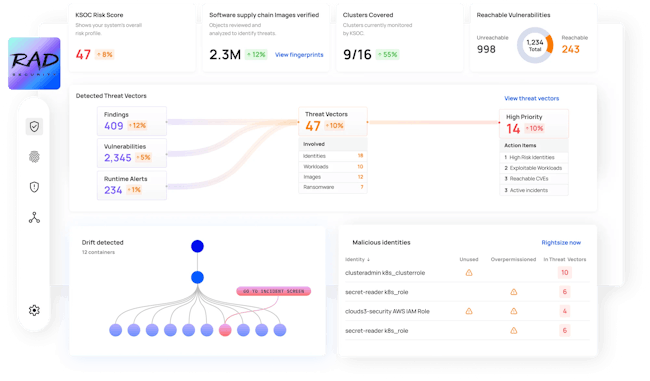Open the shield checkmark sidebar icon
The width and height of the screenshot is (650, 381).
point(34,126)
